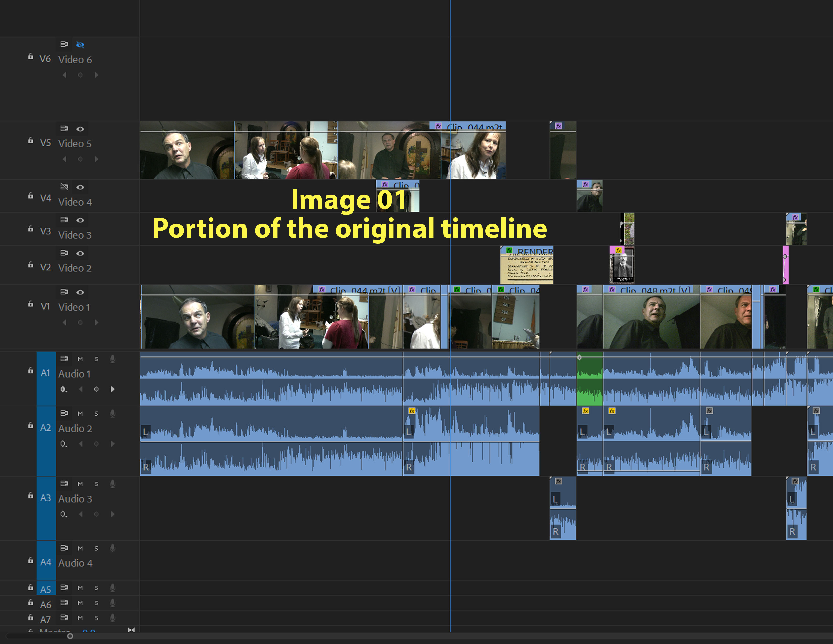The width and height of the screenshot is (833, 644).
Task: Add keyframe on Video 5 track
Action: click(80, 159)
